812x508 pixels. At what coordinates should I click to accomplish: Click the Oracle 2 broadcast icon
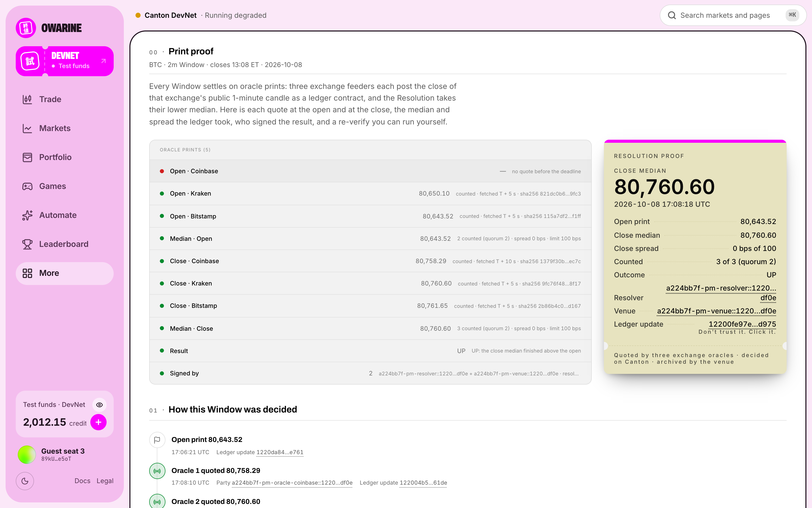[157, 502]
